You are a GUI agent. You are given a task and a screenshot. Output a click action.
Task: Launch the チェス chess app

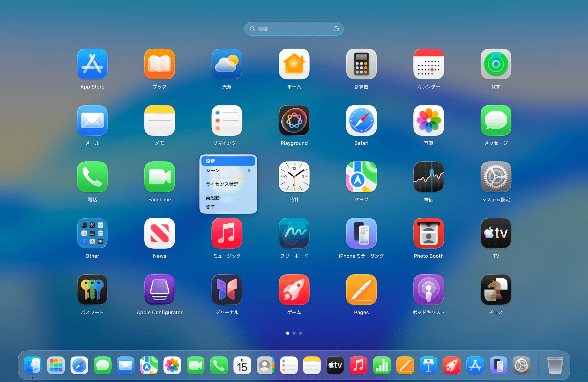tap(496, 290)
